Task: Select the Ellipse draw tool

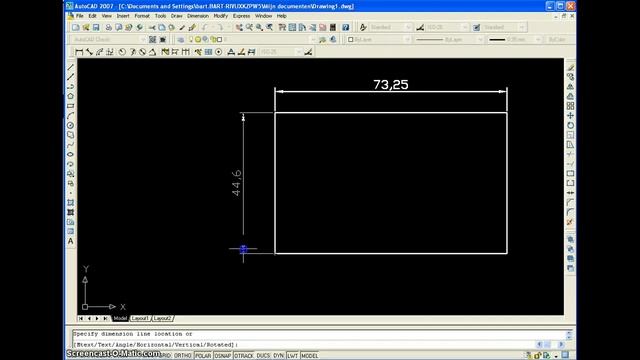Action: 71,154
